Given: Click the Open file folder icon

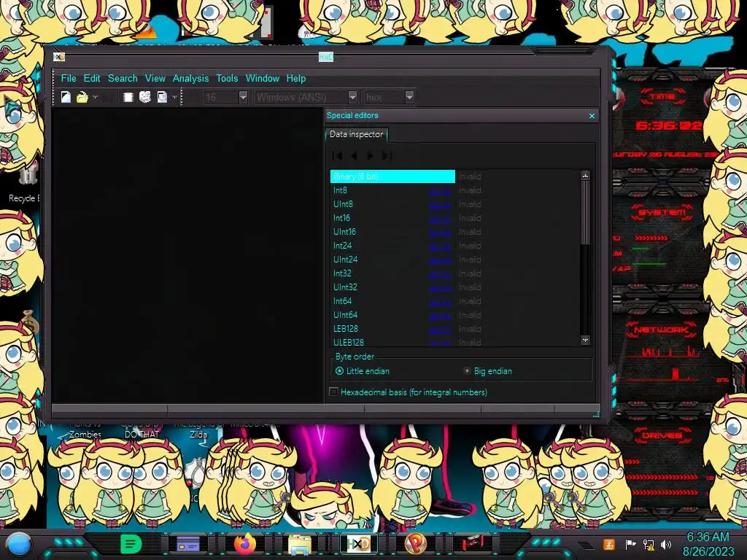Looking at the screenshot, I should 82,97.
